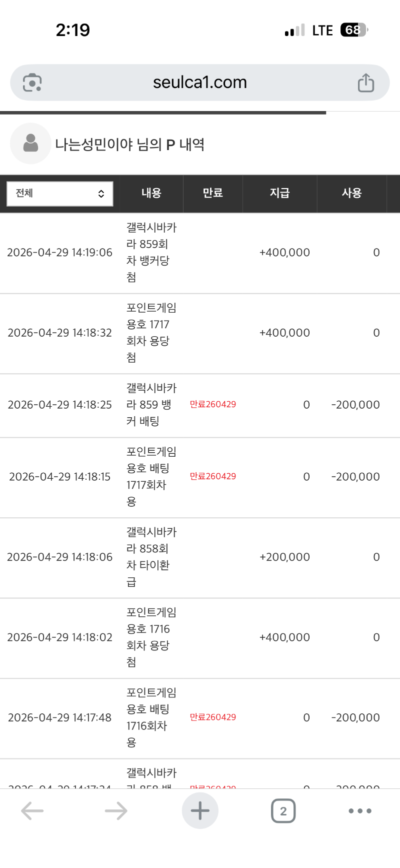The image size is (400, 868).
Task: Tap the 내용 column header
Action: pos(151,193)
